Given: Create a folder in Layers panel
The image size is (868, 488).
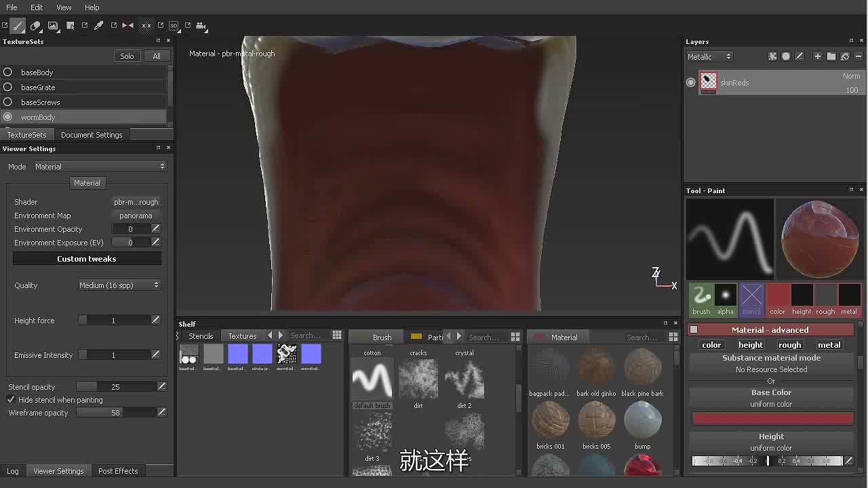Looking at the screenshot, I should [x=831, y=56].
